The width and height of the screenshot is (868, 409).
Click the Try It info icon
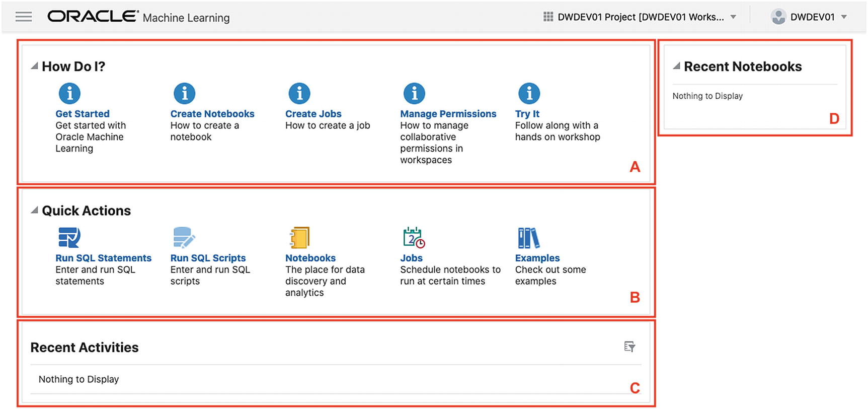click(529, 93)
